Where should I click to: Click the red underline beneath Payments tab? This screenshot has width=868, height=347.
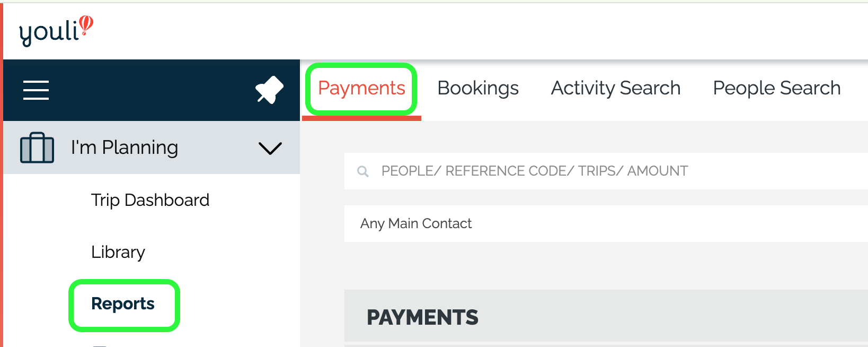[361, 118]
